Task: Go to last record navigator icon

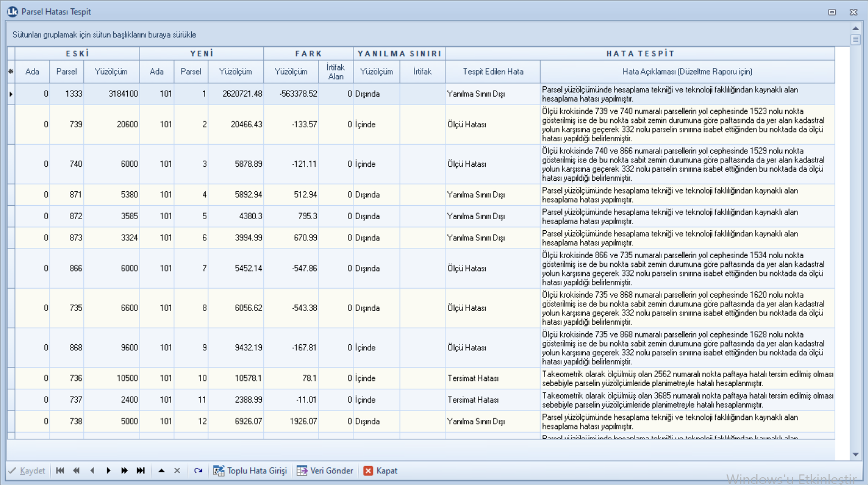Action: 141,471
